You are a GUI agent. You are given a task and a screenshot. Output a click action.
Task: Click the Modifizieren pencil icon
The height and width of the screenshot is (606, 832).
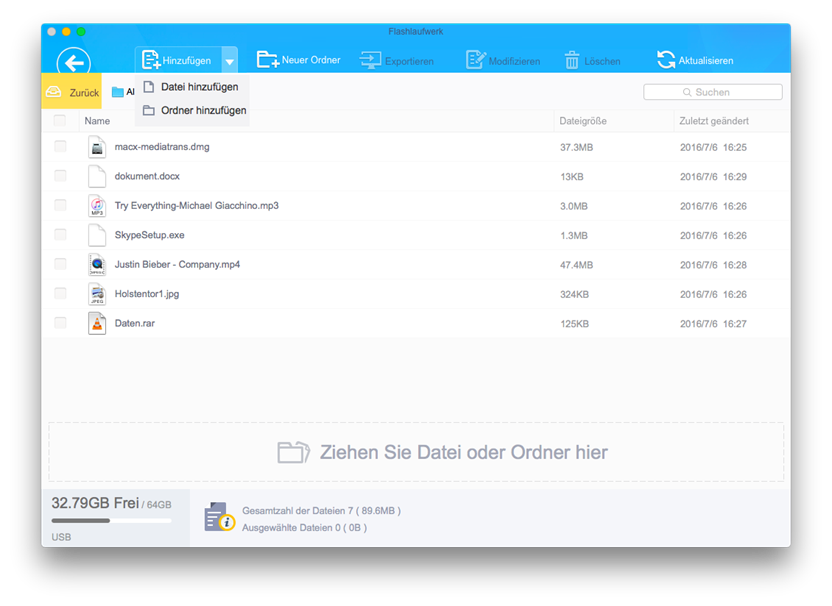(475, 60)
